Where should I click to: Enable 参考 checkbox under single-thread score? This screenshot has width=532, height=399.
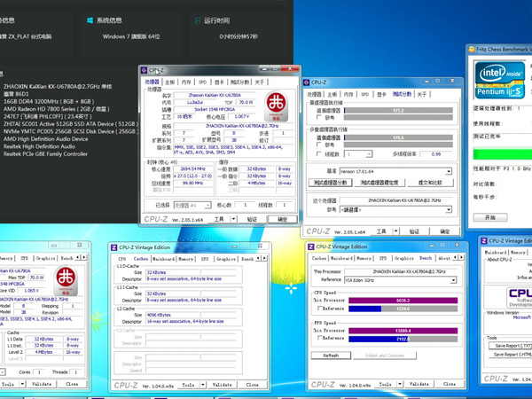point(318,117)
